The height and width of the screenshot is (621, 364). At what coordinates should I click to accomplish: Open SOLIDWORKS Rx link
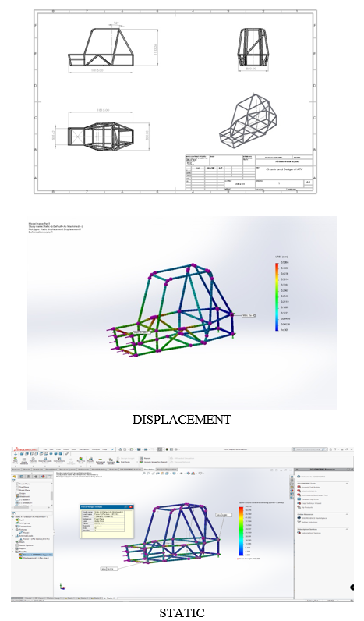[x=306, y=491]
